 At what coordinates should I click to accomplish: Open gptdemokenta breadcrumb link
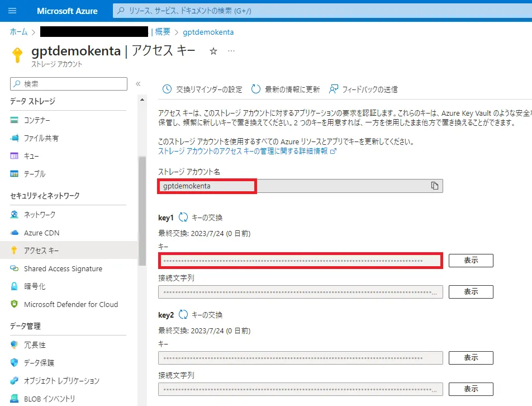(x=208, y=32)
